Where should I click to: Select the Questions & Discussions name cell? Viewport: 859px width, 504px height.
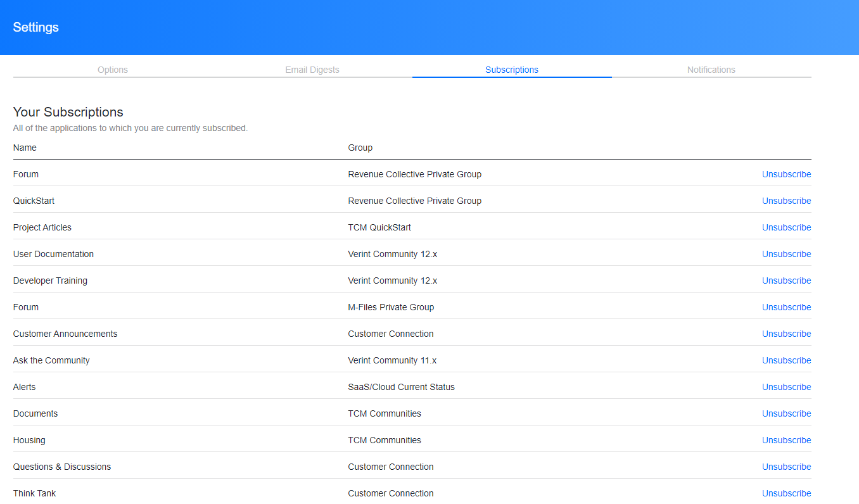click(62, 467)
